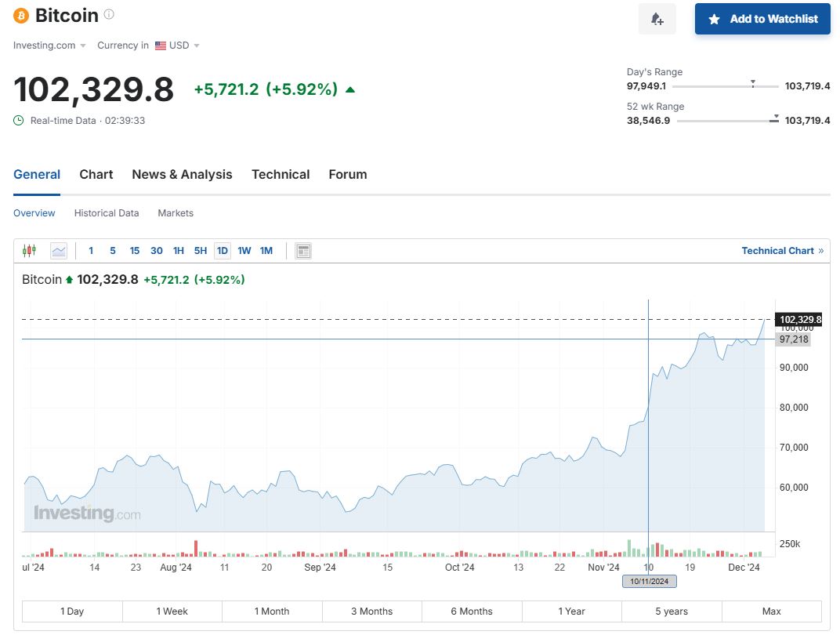Switch to the News & Analysis tab
This screenshot has width=840, height=635.
click(x=182, y=175)
